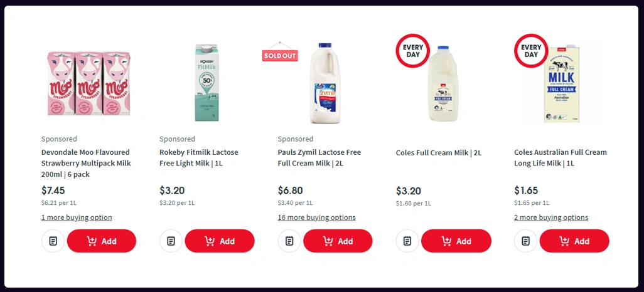Screen dimensions: 644x292
Task: View '2 more buying options' link
Action: coord(551,217)
